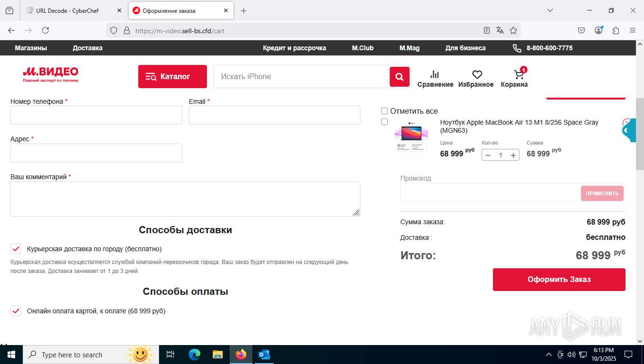The image size is (644, 364).
Task: Toggle Онлайн оплата картой checkbox
Action: (x=16, y=311)
